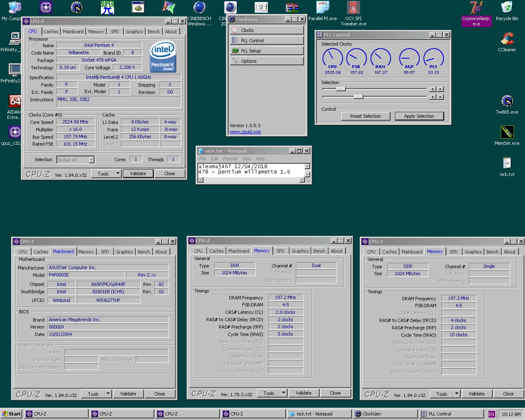
Task: Adjust the lower PLL Control slider thumb
Action: [358, 97]
